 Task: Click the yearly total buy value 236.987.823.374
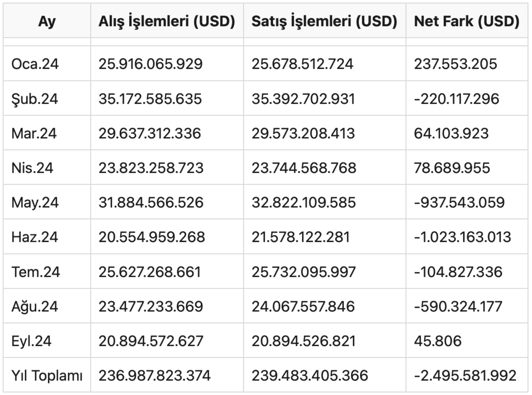pos(155,376)
